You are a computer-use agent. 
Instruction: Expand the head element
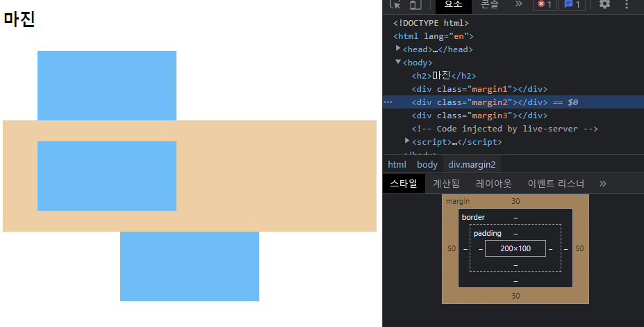coord(398,49)
